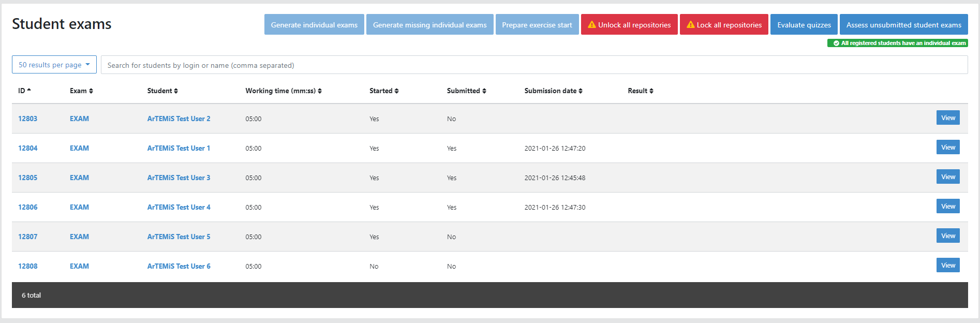Sort the table by the ID column
The height and width of the screenshot is (323, 980).
pyautogui.click(x=25, y=91)
